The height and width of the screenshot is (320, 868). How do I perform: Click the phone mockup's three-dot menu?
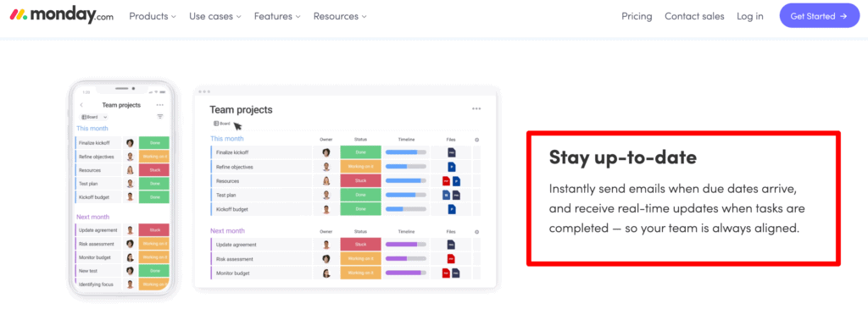pos(160,105)
